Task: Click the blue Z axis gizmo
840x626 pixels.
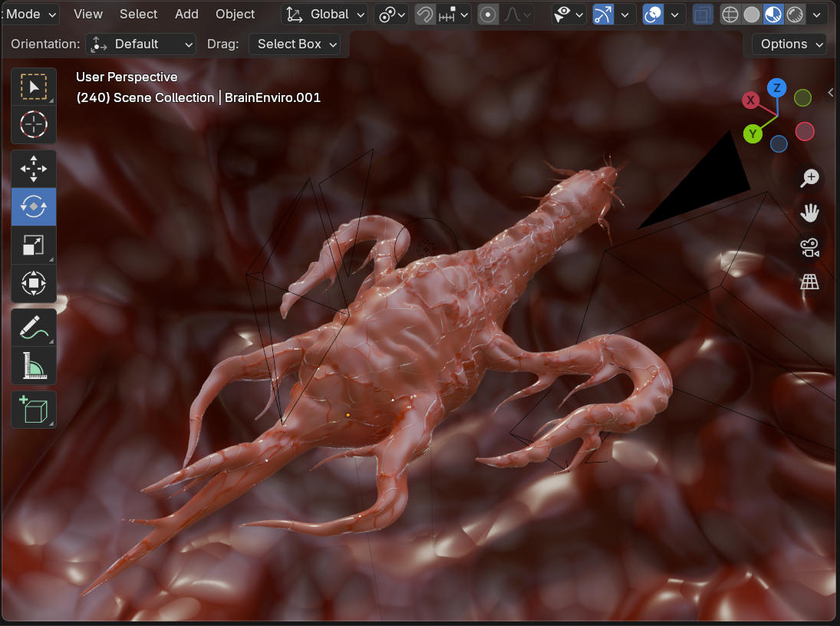Action: coord(777,87)
